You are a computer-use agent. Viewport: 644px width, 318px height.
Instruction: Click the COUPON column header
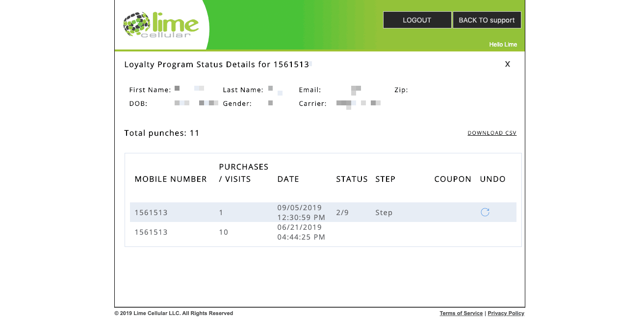(x=453, y=179)
